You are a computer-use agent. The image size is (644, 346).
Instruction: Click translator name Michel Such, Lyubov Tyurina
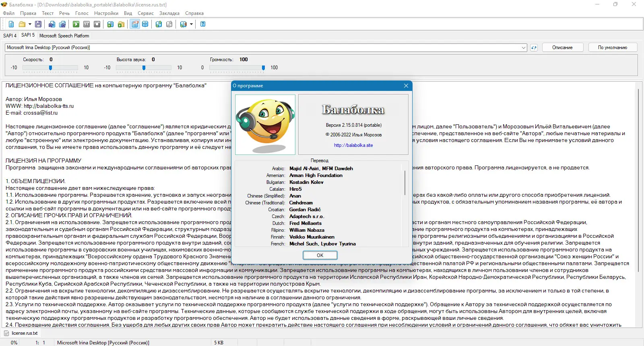pos(322,244)
